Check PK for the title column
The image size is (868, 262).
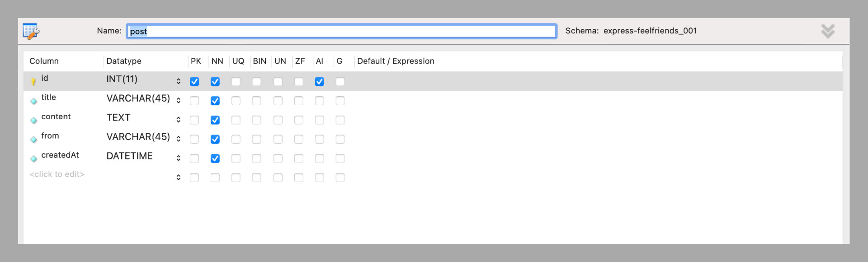click(x=194, y=101)
